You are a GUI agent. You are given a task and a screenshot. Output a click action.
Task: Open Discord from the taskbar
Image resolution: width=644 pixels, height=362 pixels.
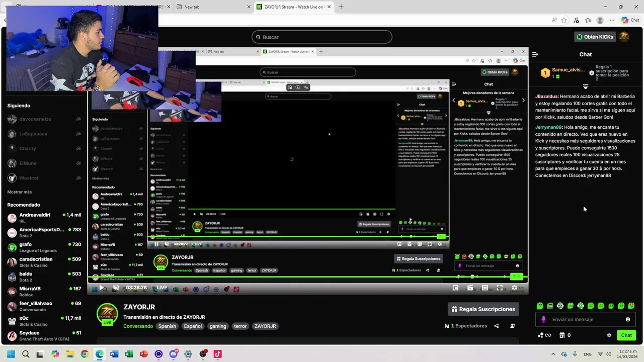point(174,354)
